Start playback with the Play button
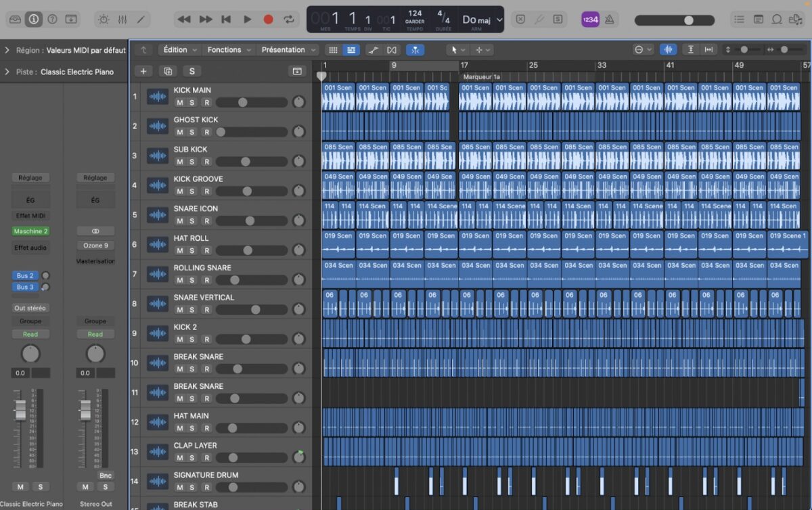The width and height of the screenshot is (812, 510). pos(247,20)
